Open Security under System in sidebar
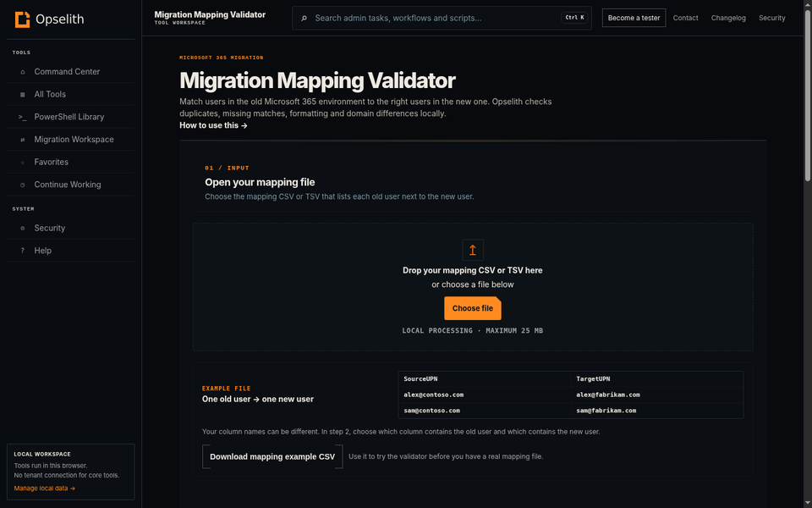The width and height of the screenshot is (812, 508). pyautogui.click(x=70, y=228)
